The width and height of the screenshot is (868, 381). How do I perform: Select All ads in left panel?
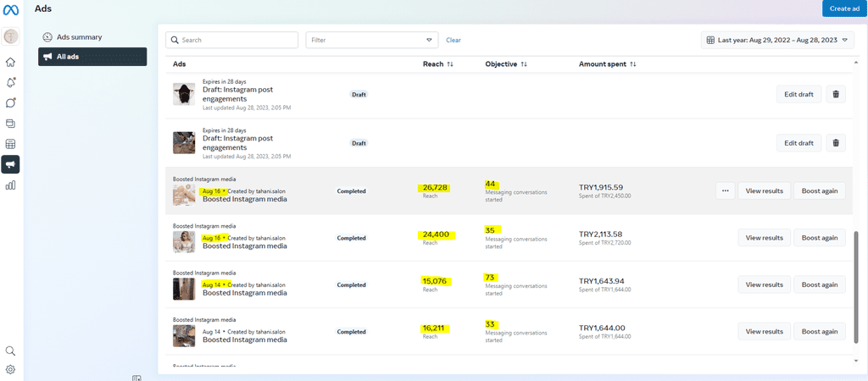pyautogui.click(x=92, y=57)
